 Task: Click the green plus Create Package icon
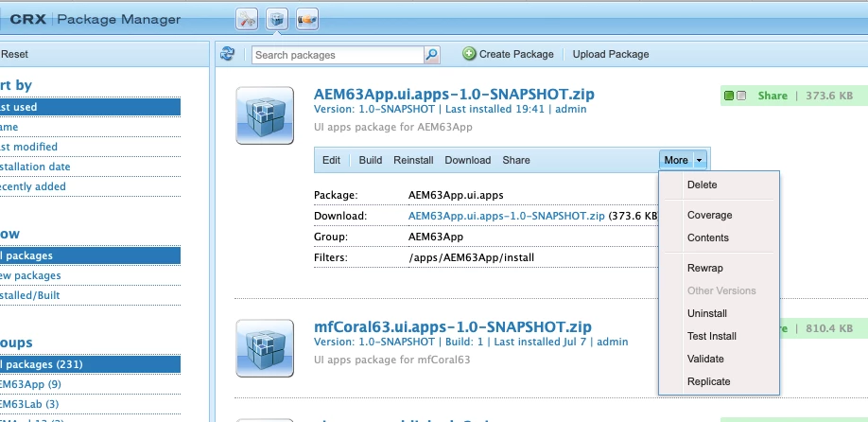click(469, 54)
